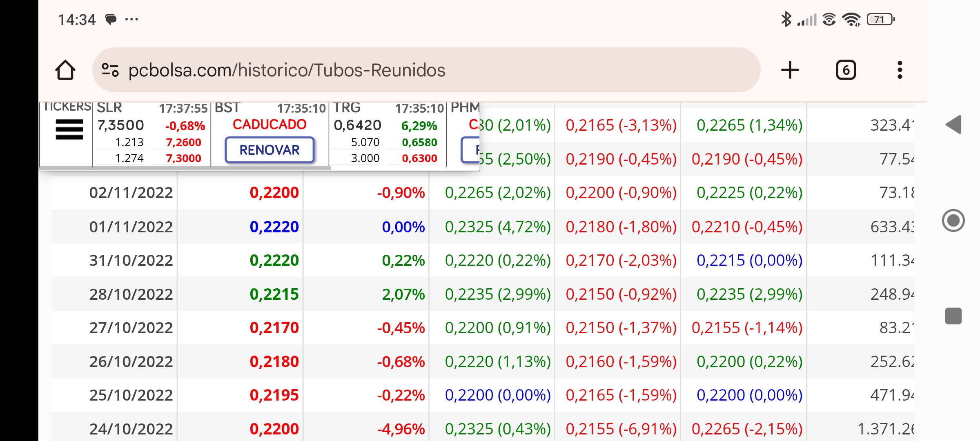Open a new tab with plus icon
Image resolution: width=980 pixels, height=441 pixels.
point(790,70)
